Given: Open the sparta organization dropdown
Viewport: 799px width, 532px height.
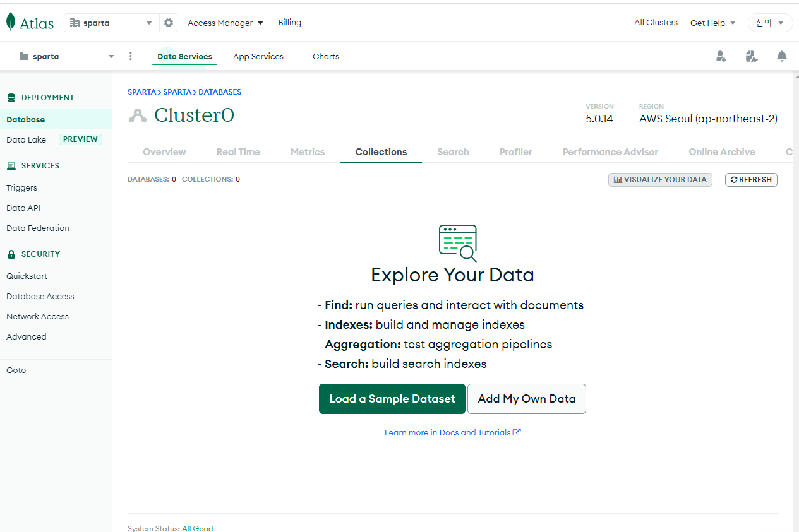Looking at the screenshot, I should (x=111, y=23).
